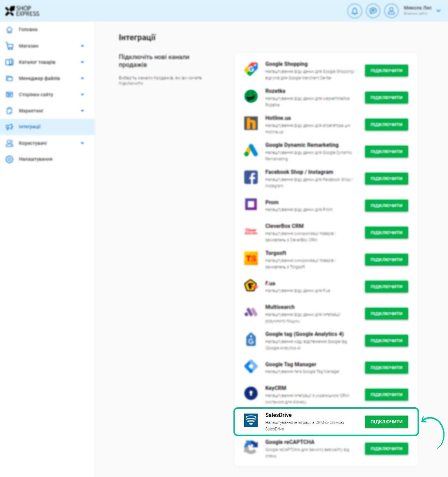The width and height of the screenshot is (448, 477).
Task: Click the Менеджер файлів folder icon
Action: (x=9, y=78)
